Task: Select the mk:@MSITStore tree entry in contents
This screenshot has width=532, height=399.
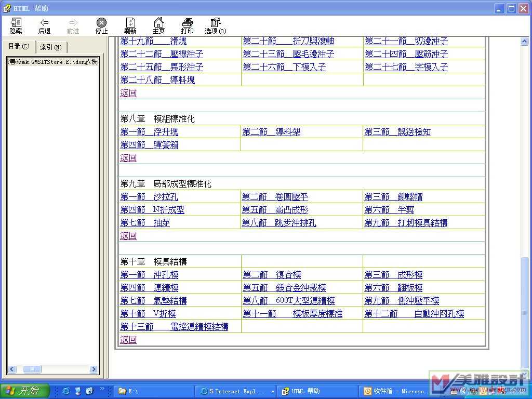Action: click(53, 62)
